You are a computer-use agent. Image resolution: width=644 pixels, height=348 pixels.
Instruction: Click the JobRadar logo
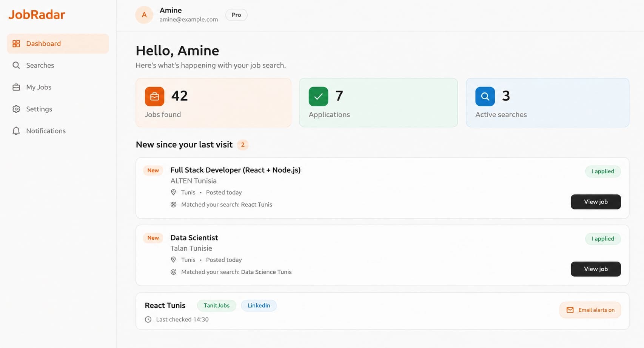click(37, 15)
